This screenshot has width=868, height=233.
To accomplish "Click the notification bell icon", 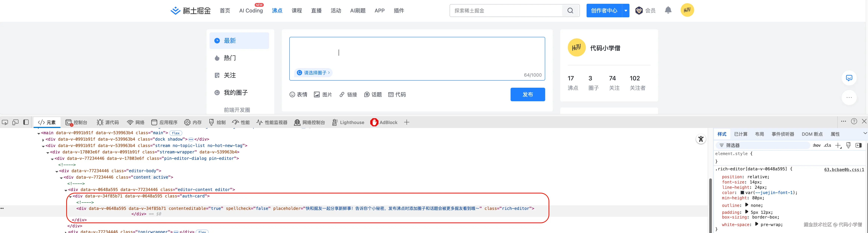I will 668,10.
